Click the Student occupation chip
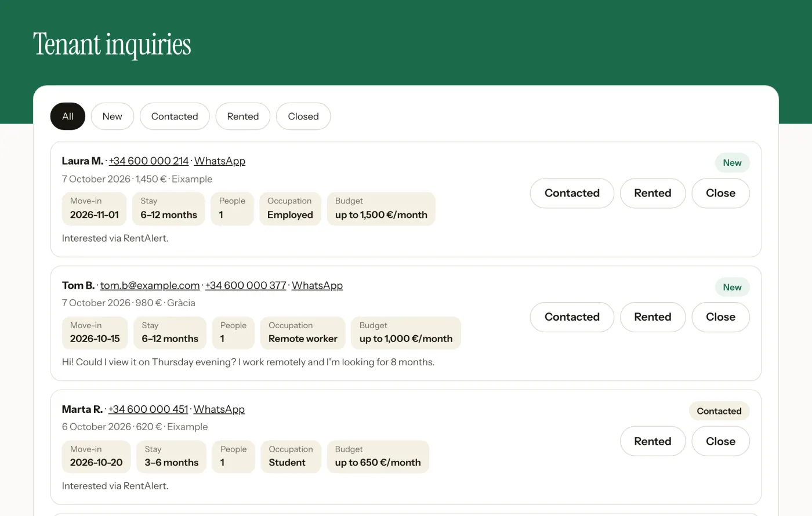 pyautogui.click(x=291, y=457)
